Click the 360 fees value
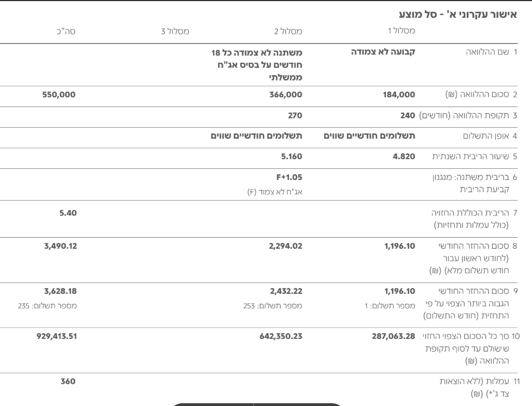Viewport: 532px width, 406px height. coord(69,382)
